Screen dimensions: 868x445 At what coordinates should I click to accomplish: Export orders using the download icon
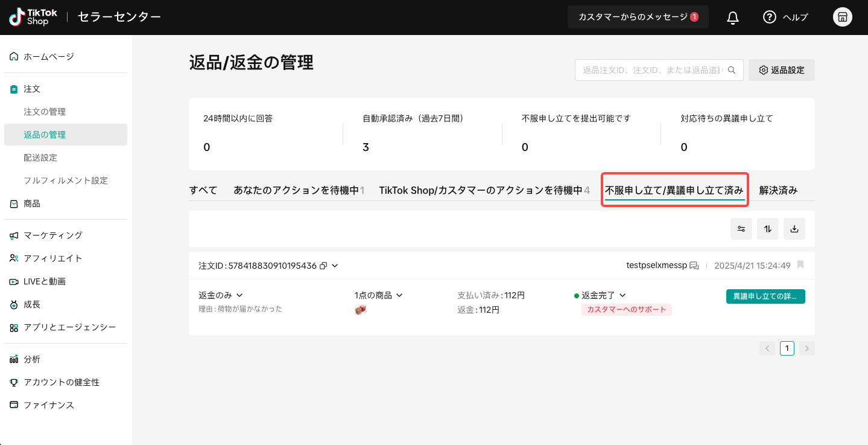click(x=794, y=228)
